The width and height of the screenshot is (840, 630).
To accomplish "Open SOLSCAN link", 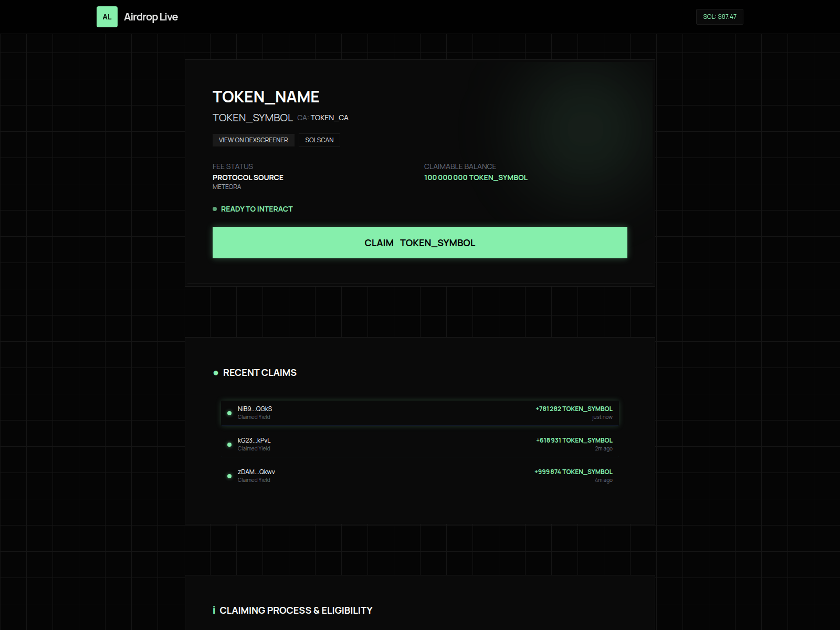I will (x=319, y=140).
